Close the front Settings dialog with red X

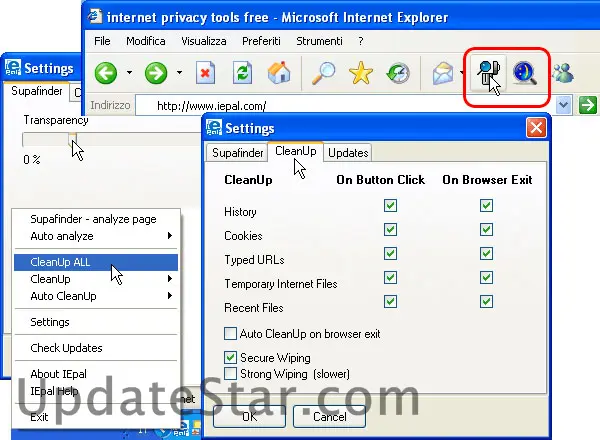pyautogui.click(x=536, y=127)
